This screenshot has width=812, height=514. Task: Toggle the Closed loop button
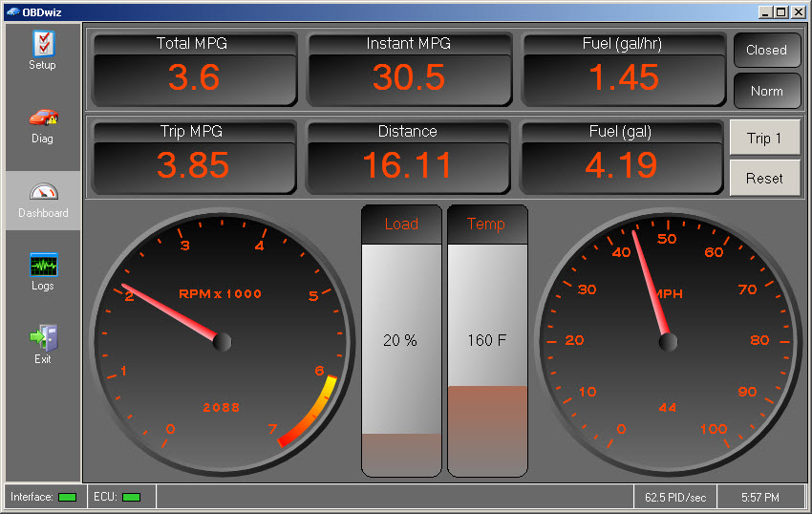(767, 51)
